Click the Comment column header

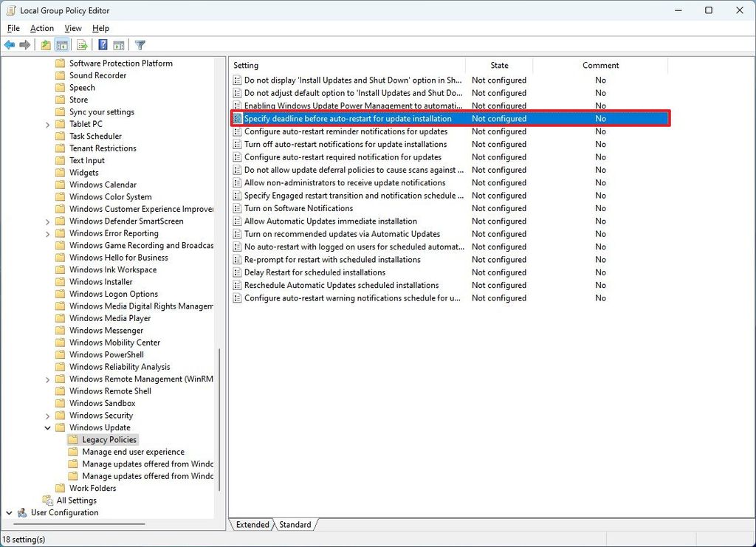600,65
